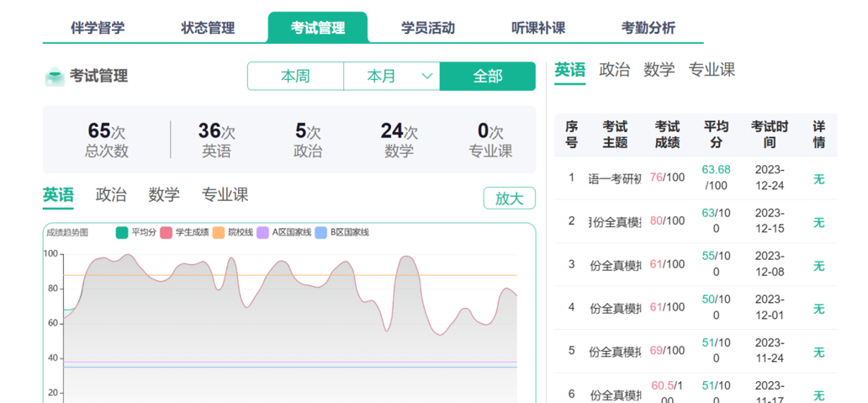Click the score 76/100 in row 1

[667, 178]
